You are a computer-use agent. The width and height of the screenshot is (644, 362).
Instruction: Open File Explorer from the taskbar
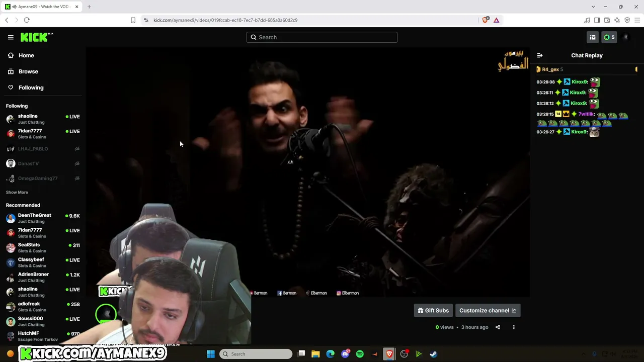(315, 354)
